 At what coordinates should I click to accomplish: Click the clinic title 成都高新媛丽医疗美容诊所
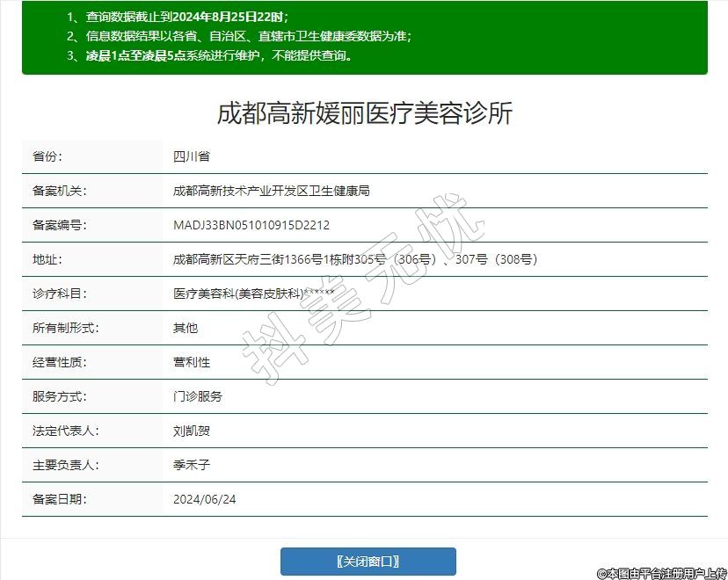pyautogui.click(x=364, y=112)
